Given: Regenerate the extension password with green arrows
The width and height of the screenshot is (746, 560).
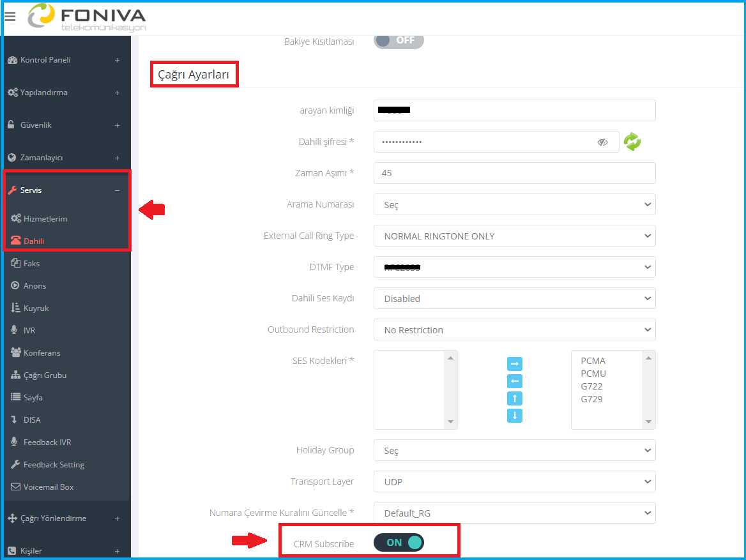Looking at the screenshot, I should click(632, 142).
